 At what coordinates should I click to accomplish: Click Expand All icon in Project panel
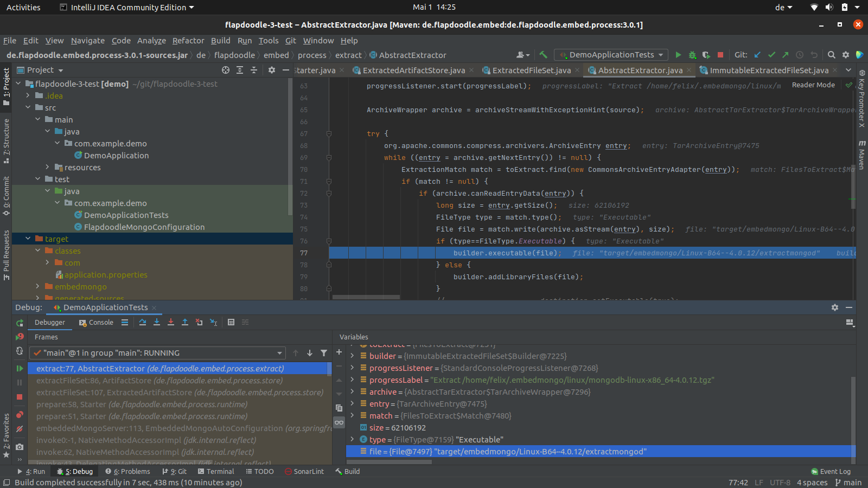click(240, 70)
